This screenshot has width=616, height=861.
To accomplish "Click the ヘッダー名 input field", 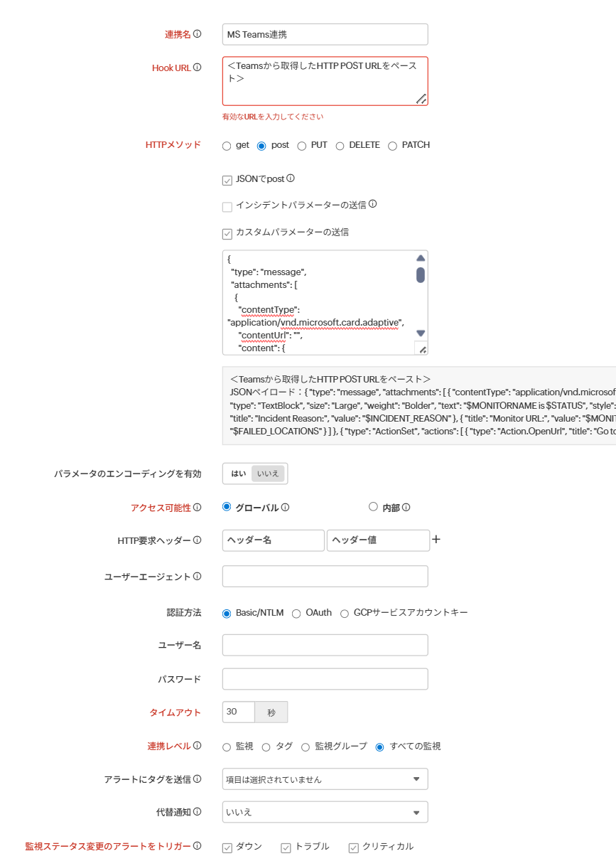I will point(273,540).
